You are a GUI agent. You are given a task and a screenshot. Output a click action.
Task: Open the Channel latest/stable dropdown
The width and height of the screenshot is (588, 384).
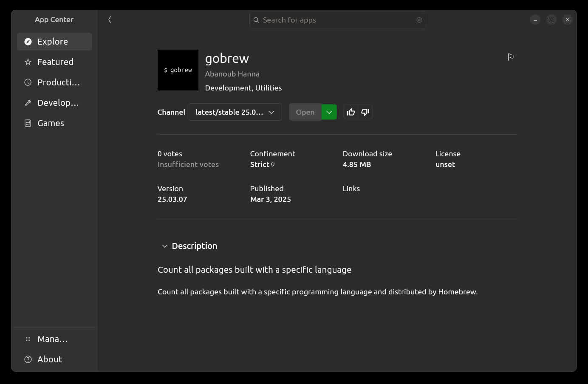(x=235, y=112)
